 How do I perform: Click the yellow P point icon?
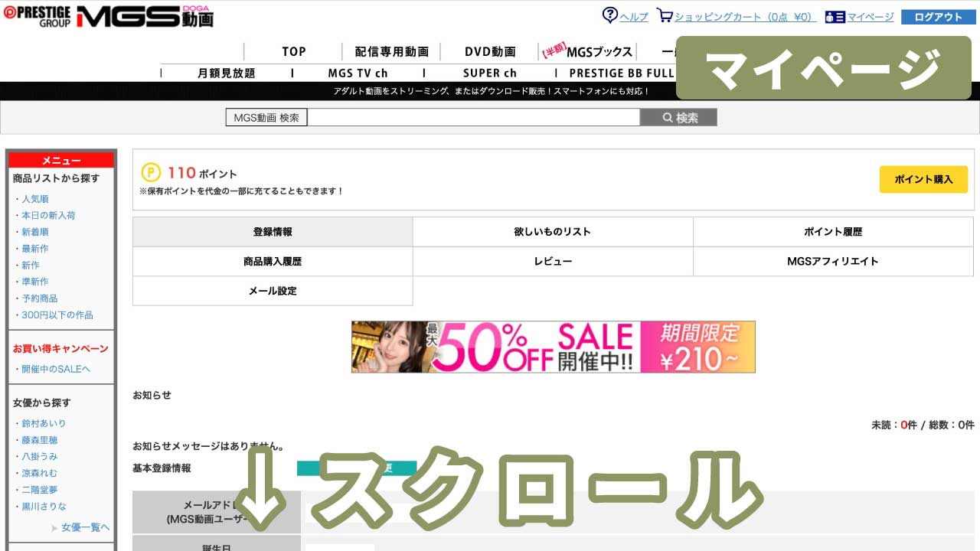pos(151,173)
